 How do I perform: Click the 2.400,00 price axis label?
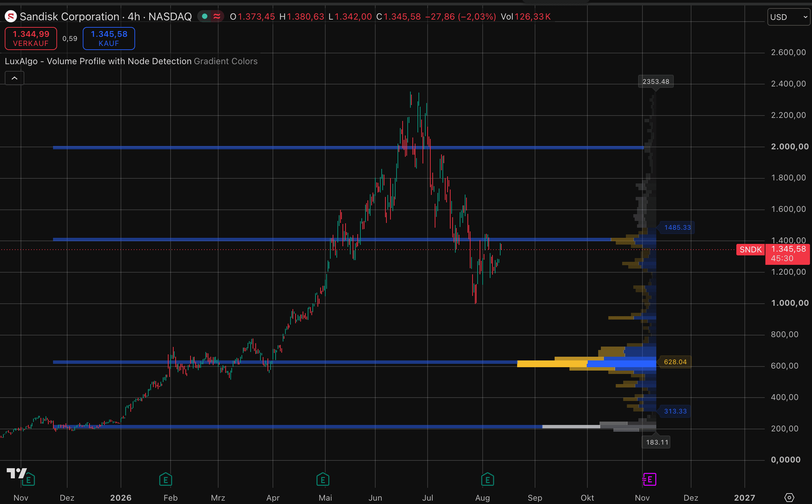pos(788,84)
